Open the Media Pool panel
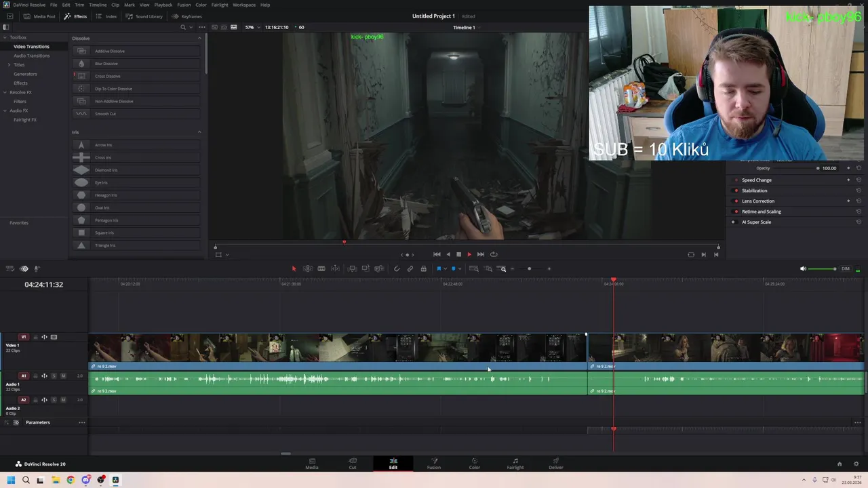 pos(39,16)
